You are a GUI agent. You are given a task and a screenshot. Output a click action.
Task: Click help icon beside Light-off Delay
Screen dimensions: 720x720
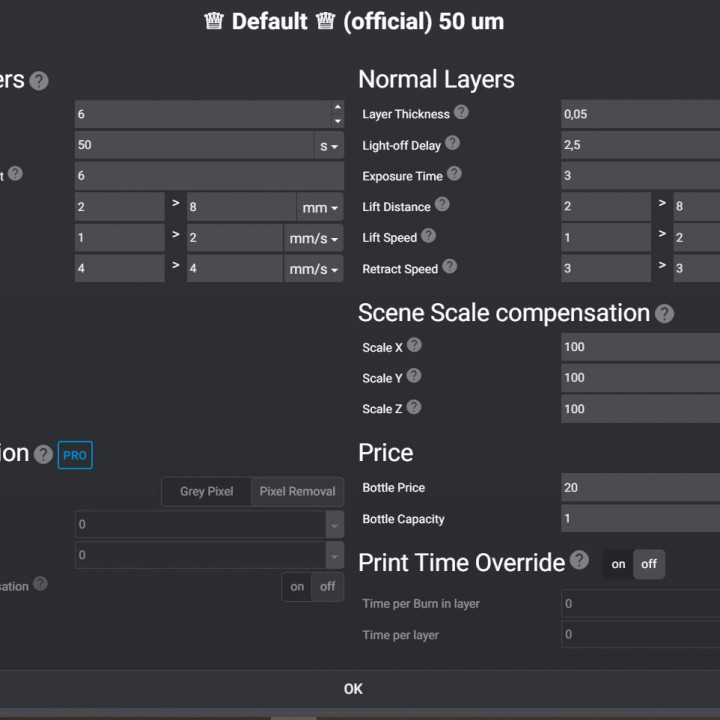(x=452, y=144)
